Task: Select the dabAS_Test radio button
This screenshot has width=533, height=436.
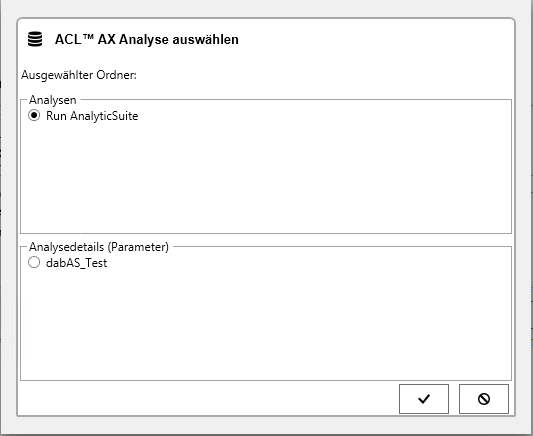Action: 34,262
